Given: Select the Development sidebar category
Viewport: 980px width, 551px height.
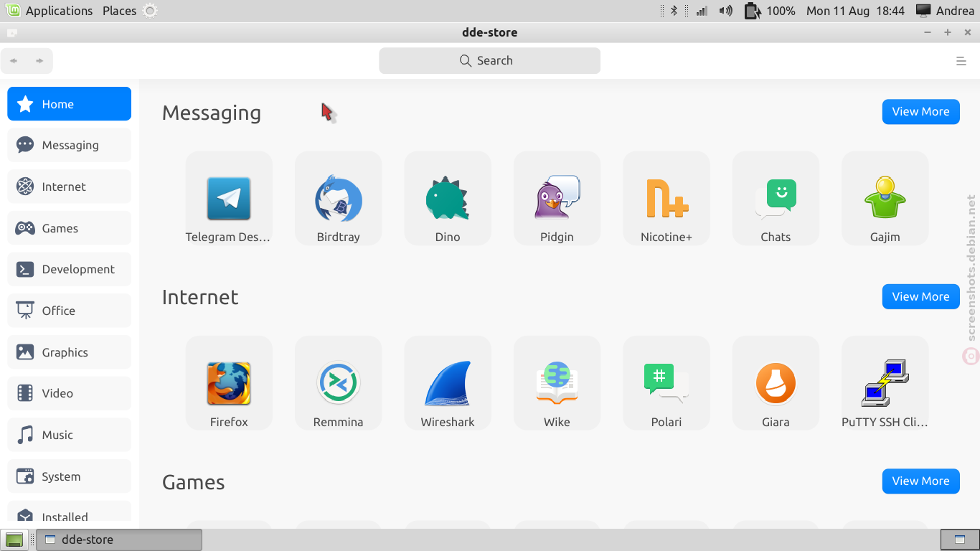Looking at the screenshot, I should 70,269.
